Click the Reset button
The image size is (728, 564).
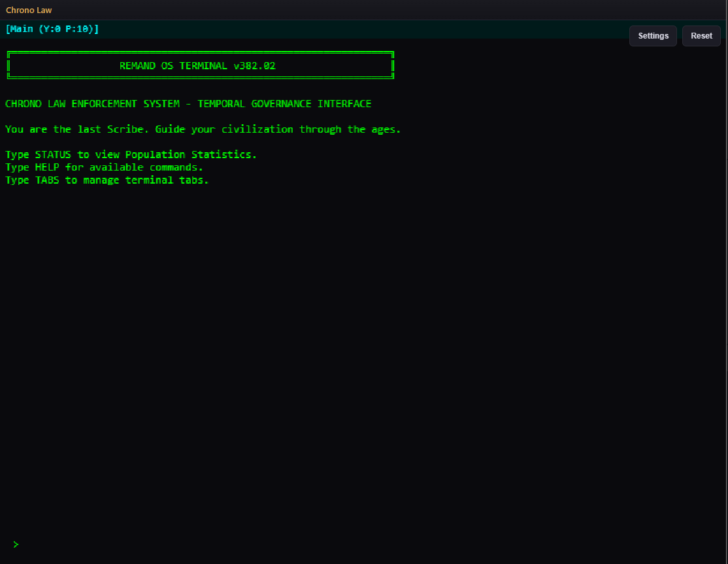[x=701, y=36]
